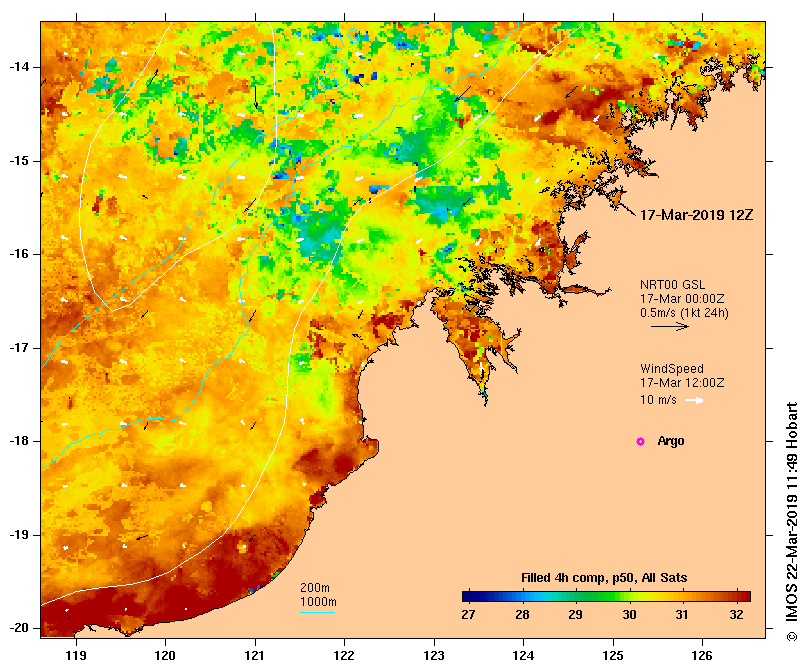The image size is (809, 672).
Task: Click the '119' longitude axis label
Action: (76, 655)
